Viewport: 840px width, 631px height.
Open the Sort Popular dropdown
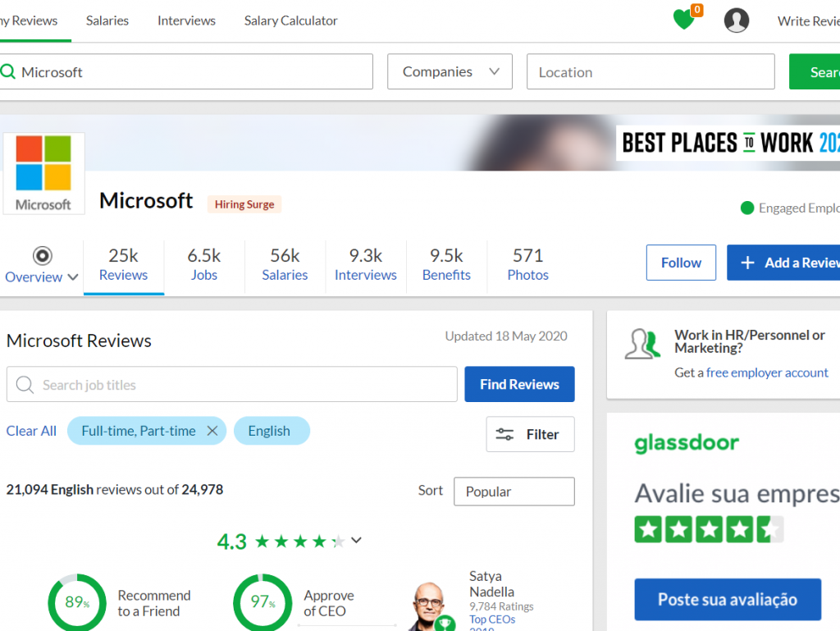click(x=514, y=492)
